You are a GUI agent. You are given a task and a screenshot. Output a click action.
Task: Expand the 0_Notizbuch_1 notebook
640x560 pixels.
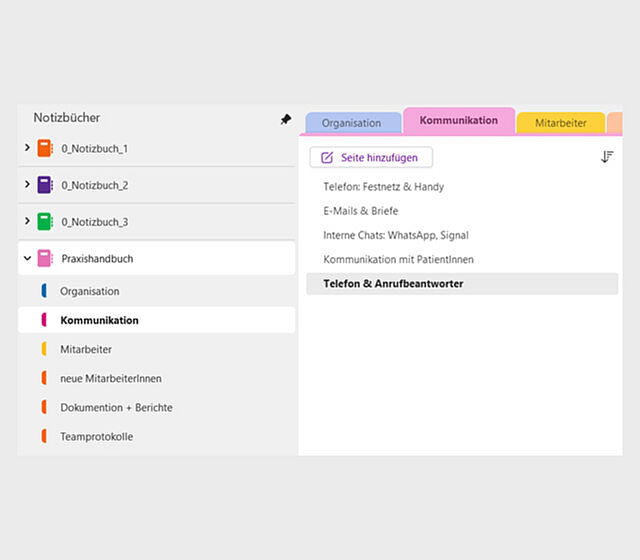(27, 148)
